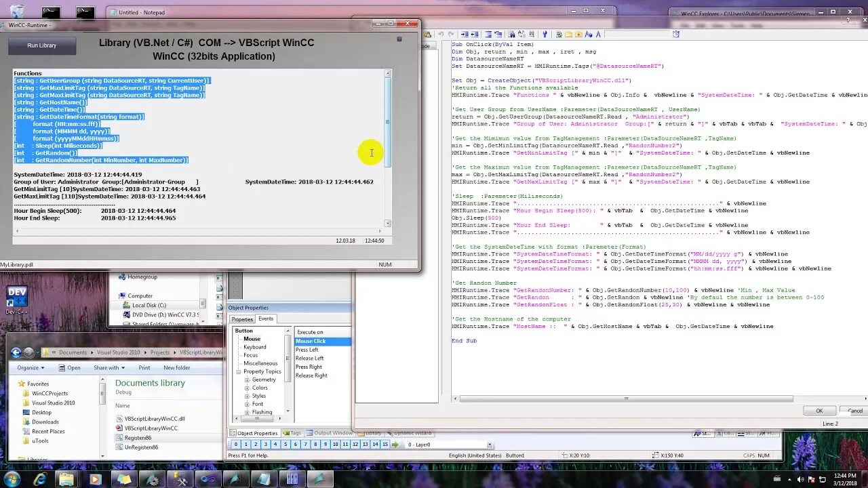Select Focus in the Button events tree
This screenshot has height=488, width=868.
coord(250,355)
